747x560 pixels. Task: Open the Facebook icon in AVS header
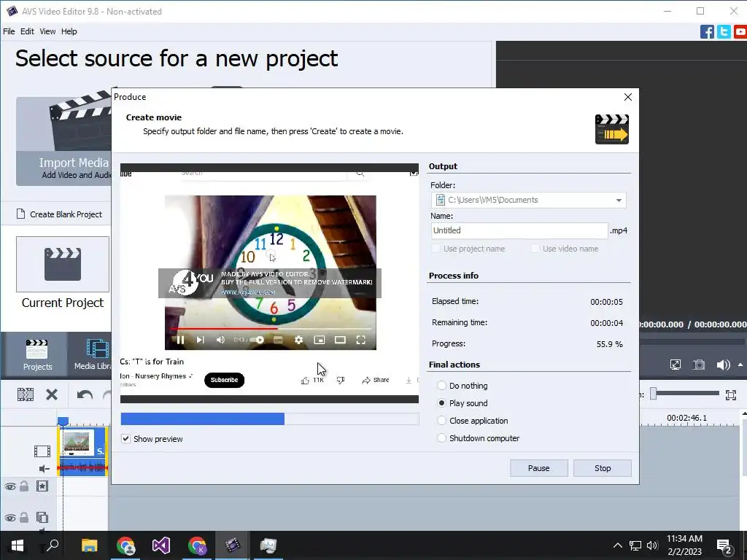pos(707,32)
